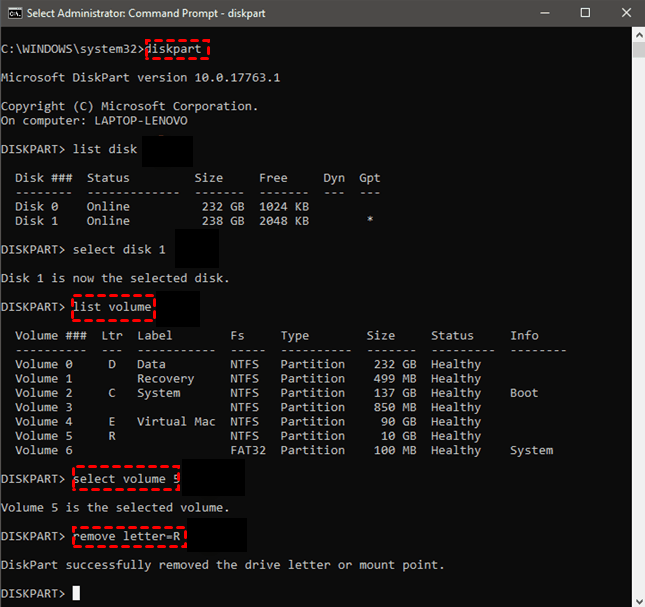
Task: Click the vertical scrollbar thumb
Action: point(639,50)
